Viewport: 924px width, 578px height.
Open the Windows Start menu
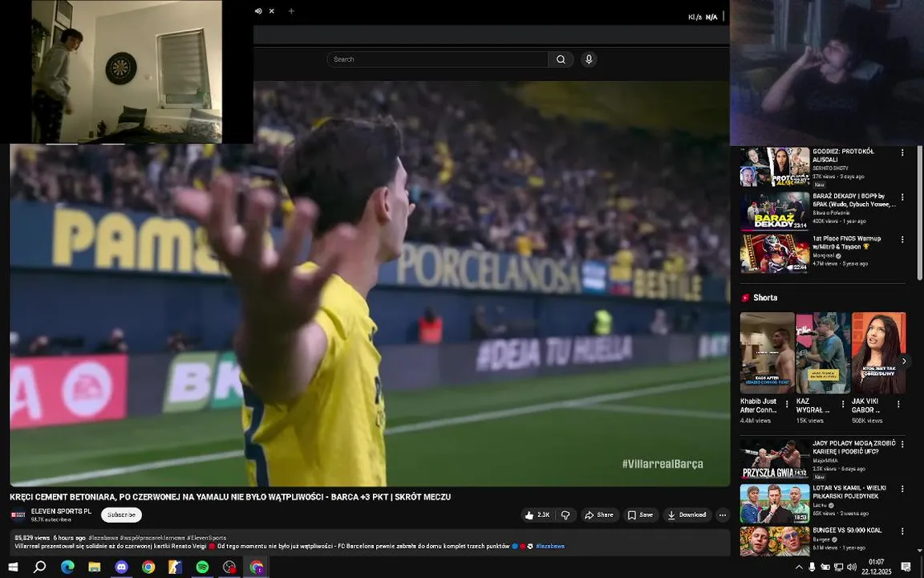pos(12,567)
